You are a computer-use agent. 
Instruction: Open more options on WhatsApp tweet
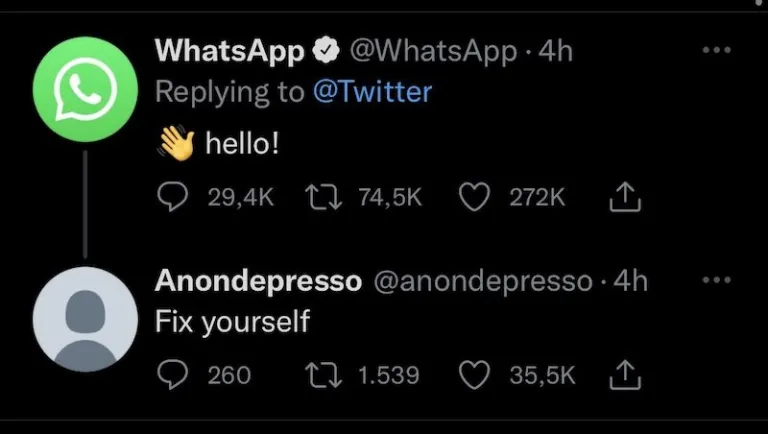[716, 50]
